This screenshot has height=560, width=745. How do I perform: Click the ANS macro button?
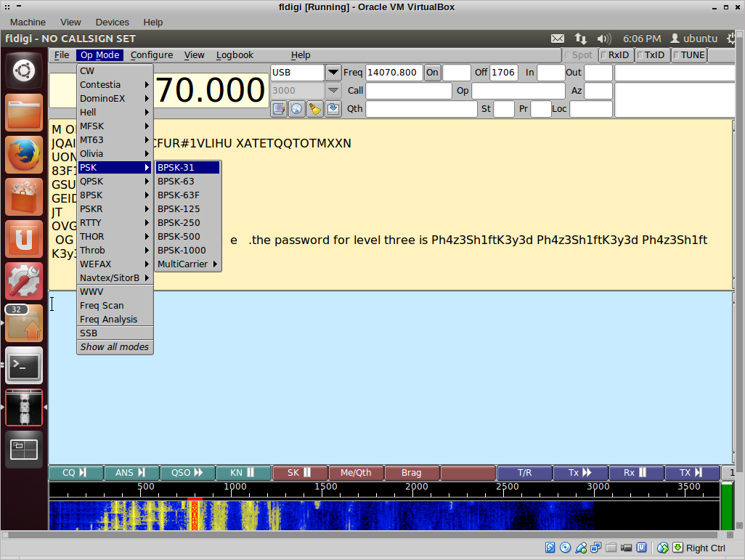(131, 473)
